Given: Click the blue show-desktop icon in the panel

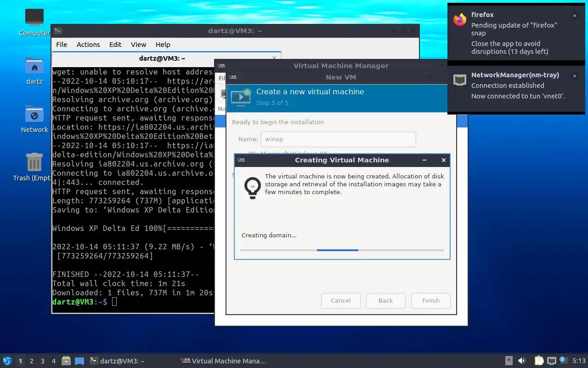Looking at the screenshot, I should pyautogui.click(x=79, y=361).
